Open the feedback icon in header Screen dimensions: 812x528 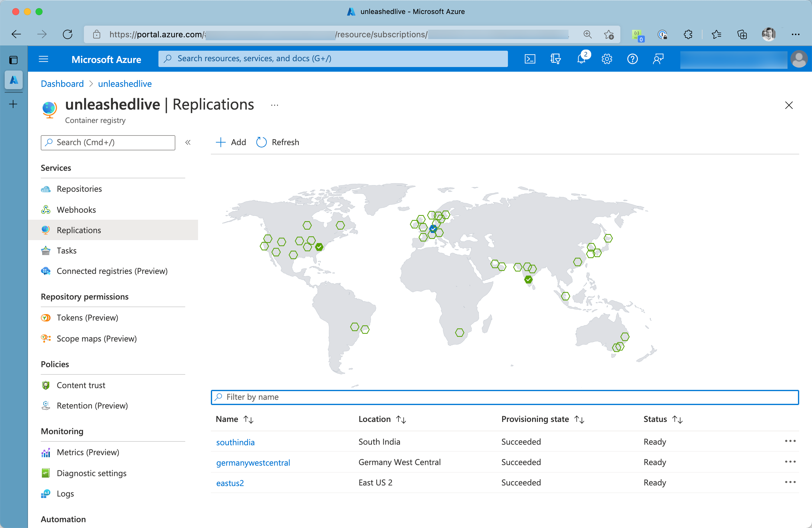(x=658, y=59)
